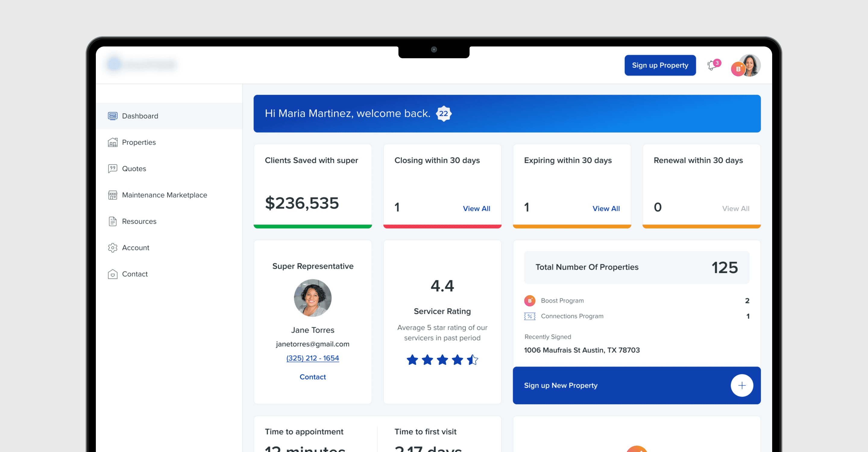Click the plus circle on Sign up New Property
868x452 pixels.
(x=742, y=385)
